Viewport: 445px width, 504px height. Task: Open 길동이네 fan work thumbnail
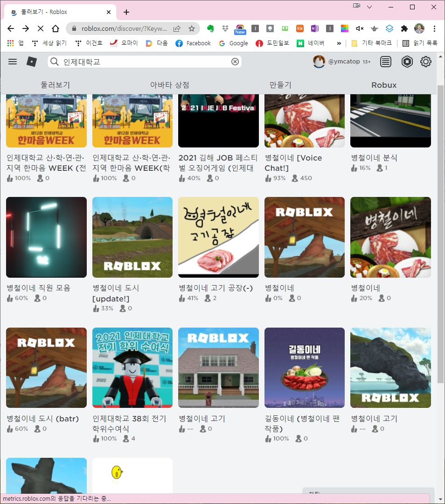tap(305, 368)
